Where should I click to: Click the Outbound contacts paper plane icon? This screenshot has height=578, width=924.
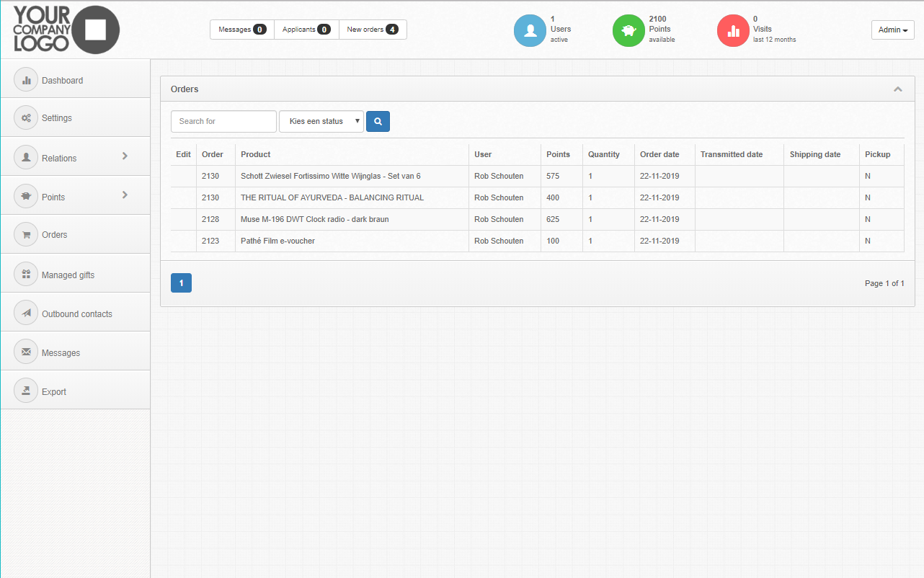click(x=26, y=313)
